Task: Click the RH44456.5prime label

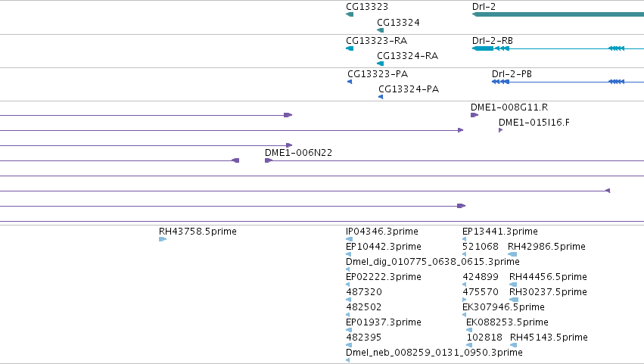Action: (548, 277)
